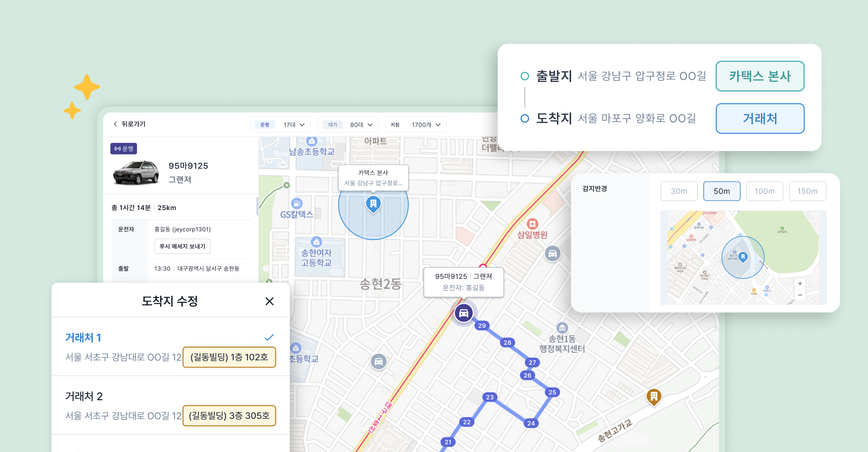Image resolution: width=868 pixels, height=452 pixels.
Task: Select the 도착지 radio circle
Action: [x=524, y=118]
